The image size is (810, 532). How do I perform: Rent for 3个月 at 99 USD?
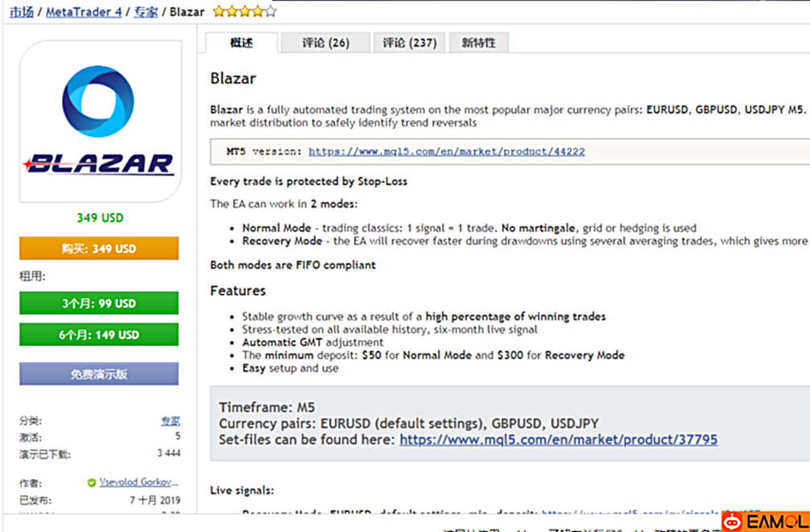99,303
